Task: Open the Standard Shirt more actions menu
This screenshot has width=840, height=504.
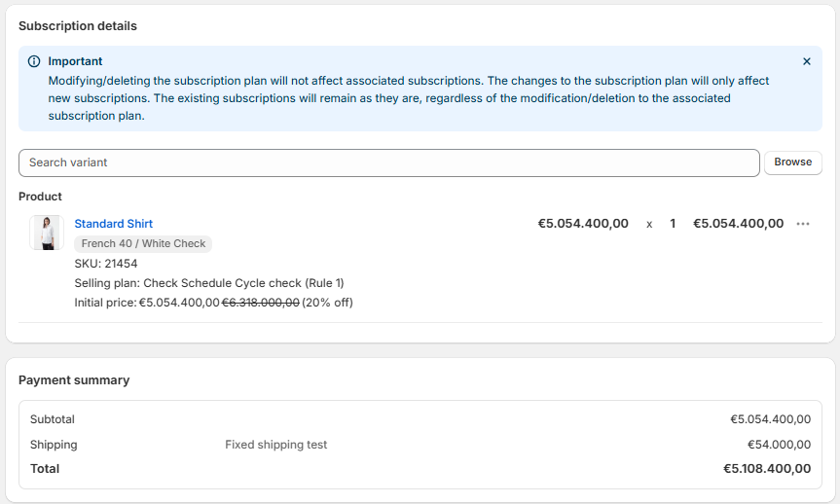Action: coord(803,224)
